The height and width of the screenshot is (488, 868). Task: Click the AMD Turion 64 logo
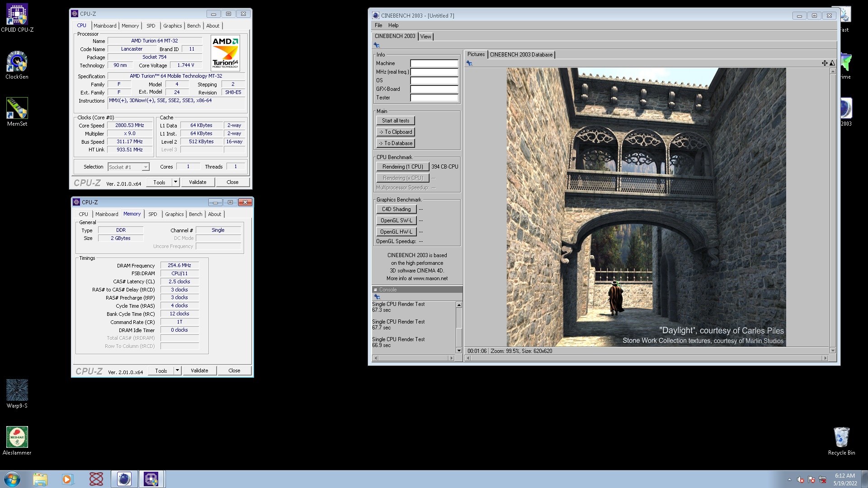225,53
